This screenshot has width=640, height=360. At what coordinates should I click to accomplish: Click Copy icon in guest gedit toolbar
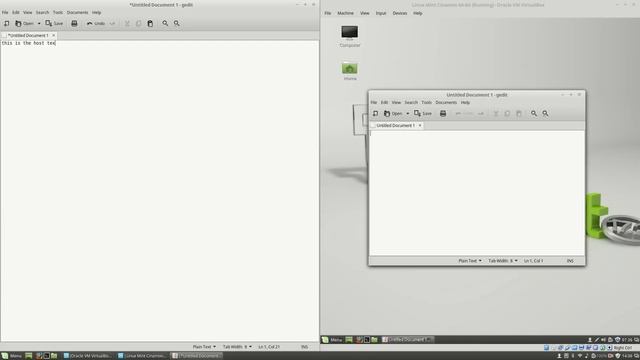pos(507,113)
